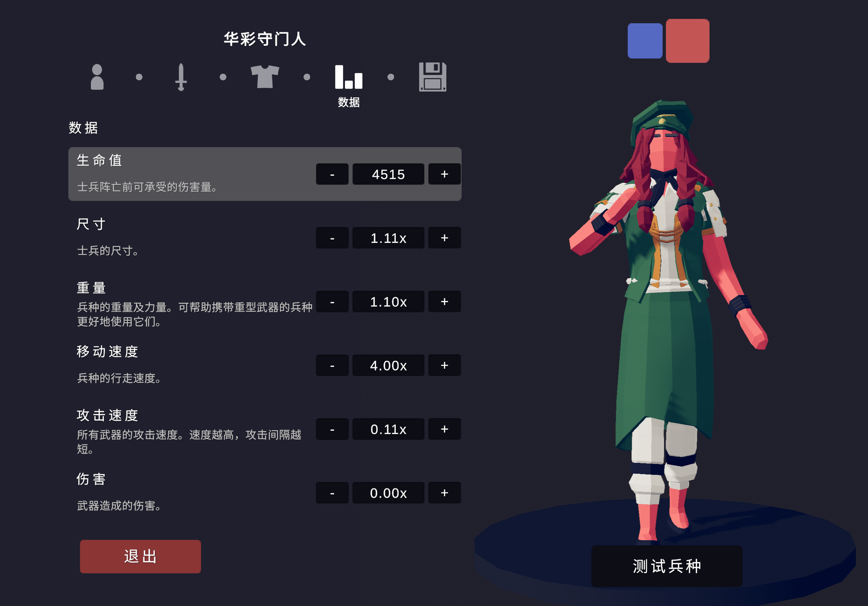Decrease 移动速度 with the minus button
Viewport: 868px width, 606px height.
[332, 365]
